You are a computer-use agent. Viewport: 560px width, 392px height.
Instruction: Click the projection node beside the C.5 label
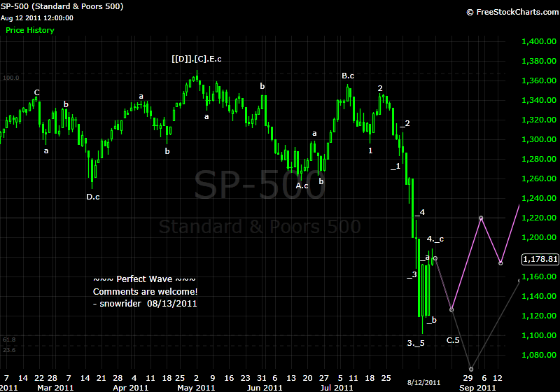[x=451, y=309]
